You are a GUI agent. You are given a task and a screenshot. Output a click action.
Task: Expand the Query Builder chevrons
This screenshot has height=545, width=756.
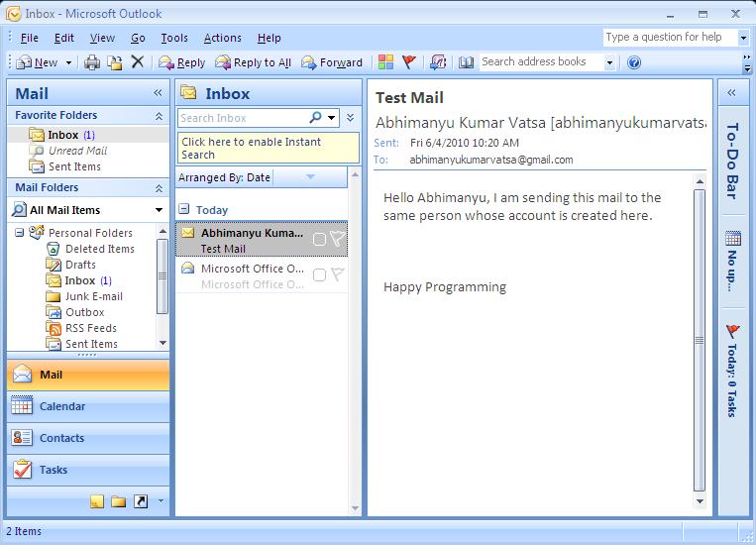tap(351, 117)
